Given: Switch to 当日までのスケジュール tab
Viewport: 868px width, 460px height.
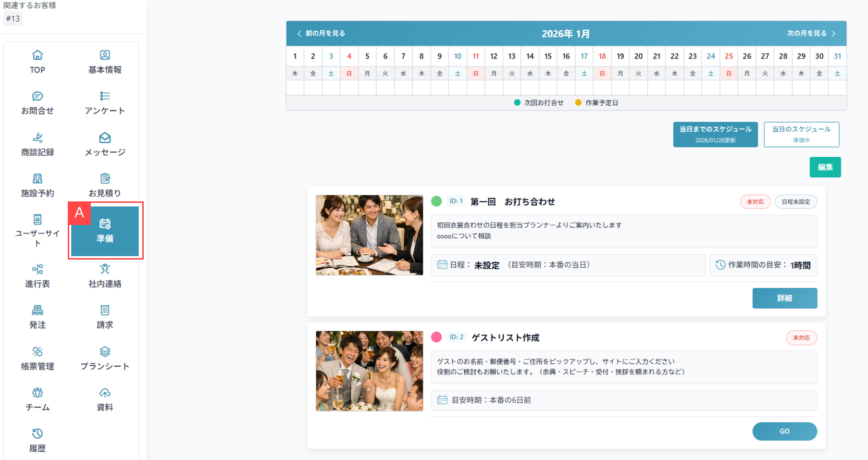Looking at the screenshot, I should (715, 134).
